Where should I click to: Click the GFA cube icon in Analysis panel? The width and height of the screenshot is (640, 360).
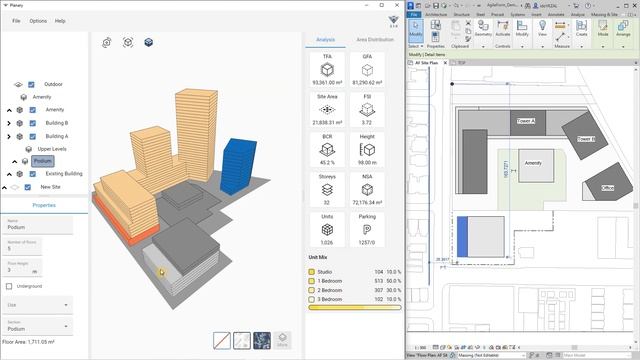point(367,70)
